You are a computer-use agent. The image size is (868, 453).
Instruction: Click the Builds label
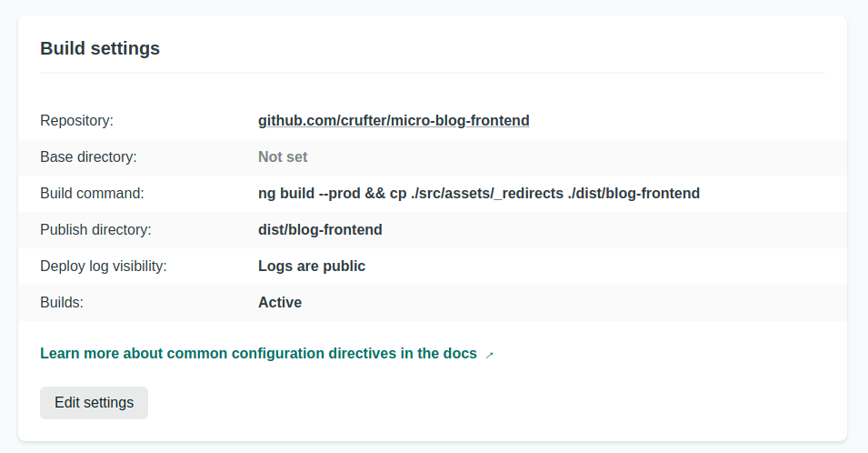(x=62, y=302)
